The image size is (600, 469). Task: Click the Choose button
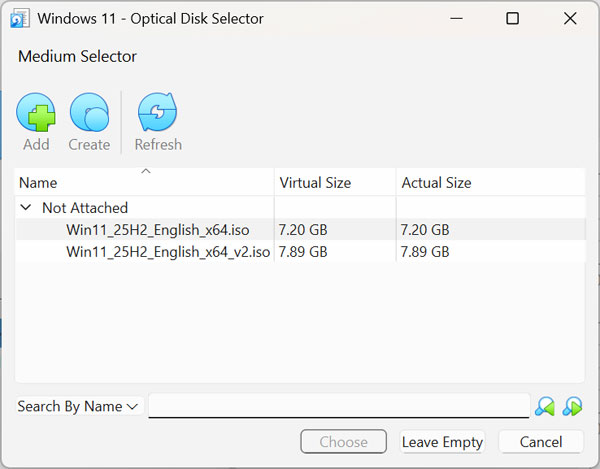[x=344, y=442]
